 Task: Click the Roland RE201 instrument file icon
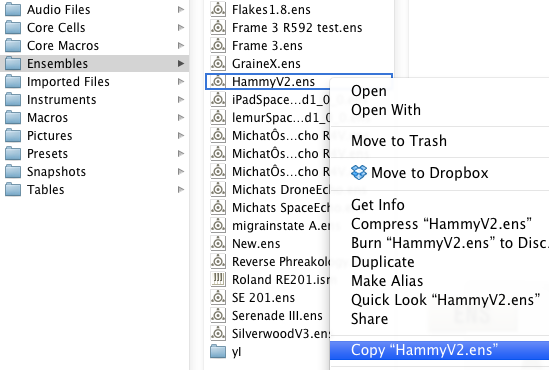(x=218, y=279)
